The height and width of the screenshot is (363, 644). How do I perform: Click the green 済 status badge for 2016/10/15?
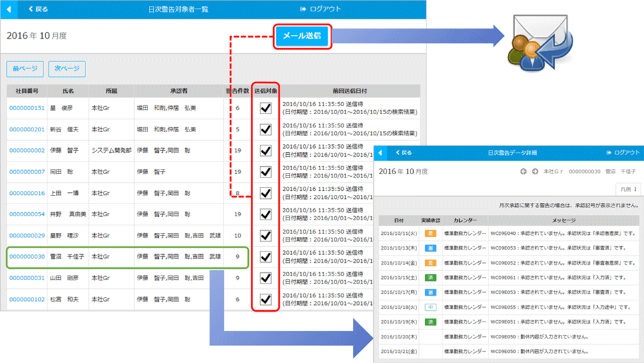coord(430,277)
